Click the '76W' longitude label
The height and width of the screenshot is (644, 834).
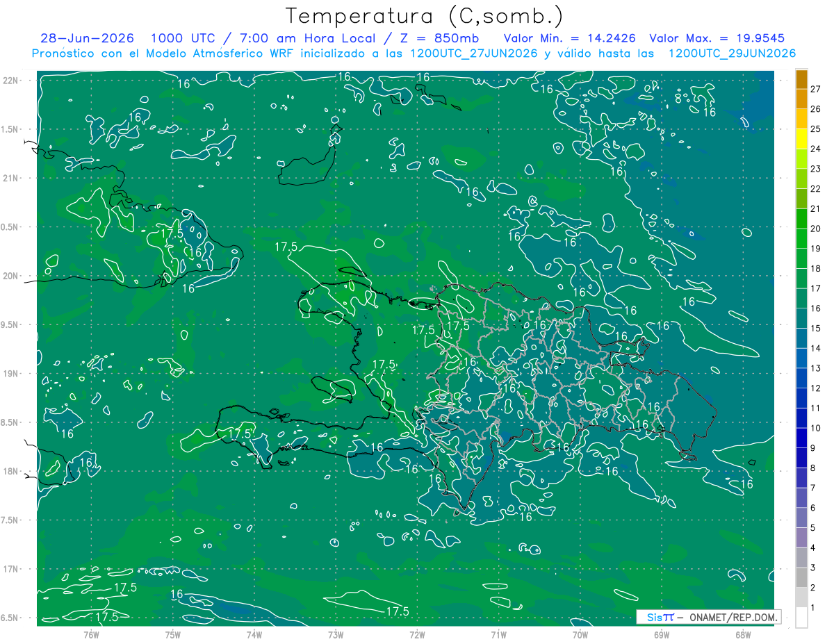point(91,635)
